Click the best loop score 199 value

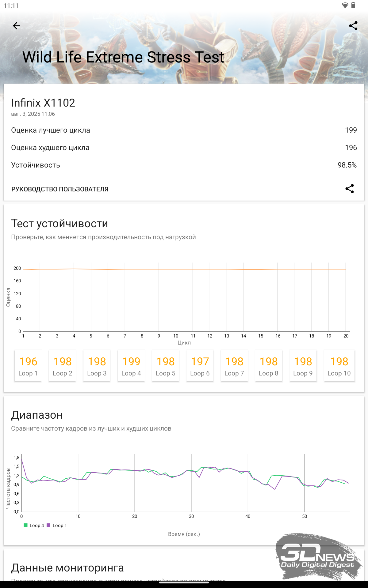click(351, 130)
